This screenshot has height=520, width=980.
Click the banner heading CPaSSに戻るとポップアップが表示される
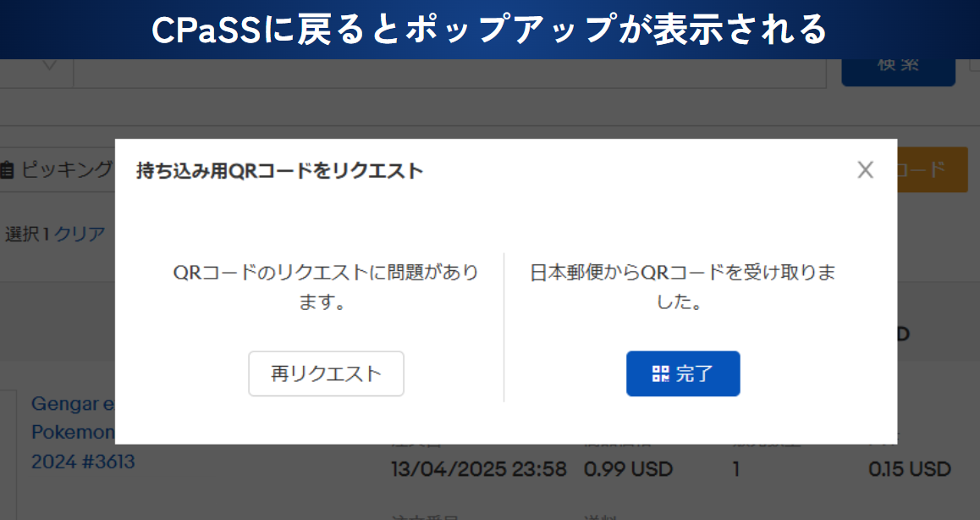click(489, 30)
